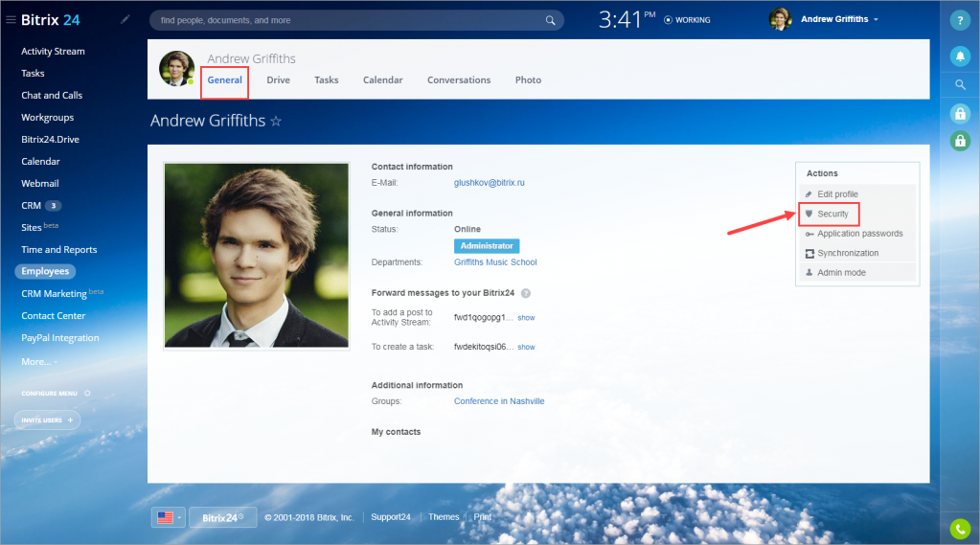Open Calendar in the left menu

40,161
